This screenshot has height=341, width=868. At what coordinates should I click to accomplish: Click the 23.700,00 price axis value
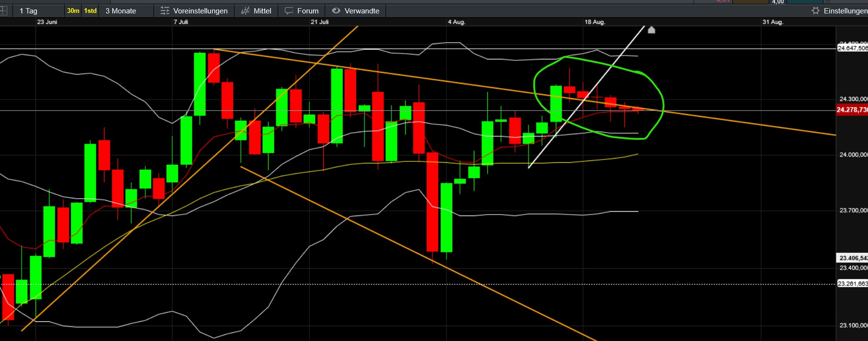853,210
